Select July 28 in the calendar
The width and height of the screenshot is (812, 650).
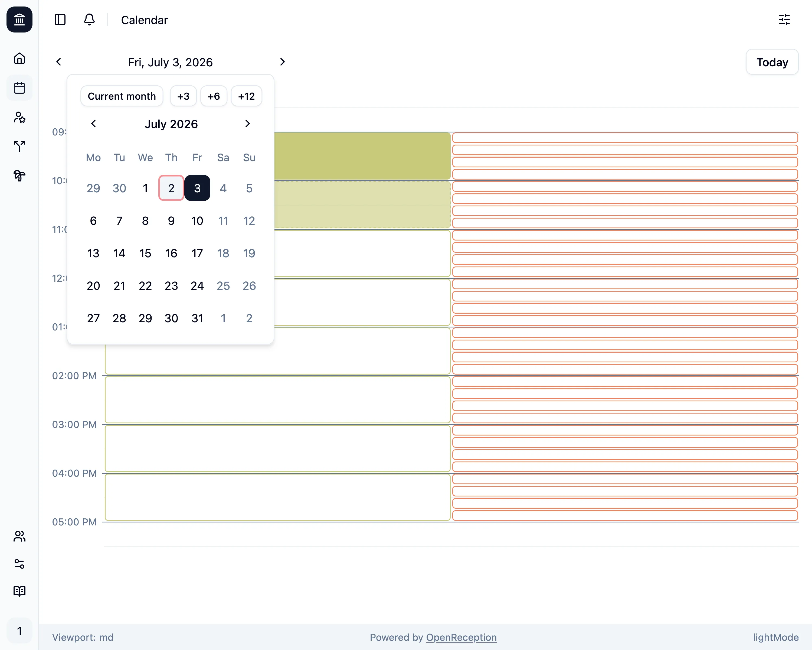(x=119, y=318)
